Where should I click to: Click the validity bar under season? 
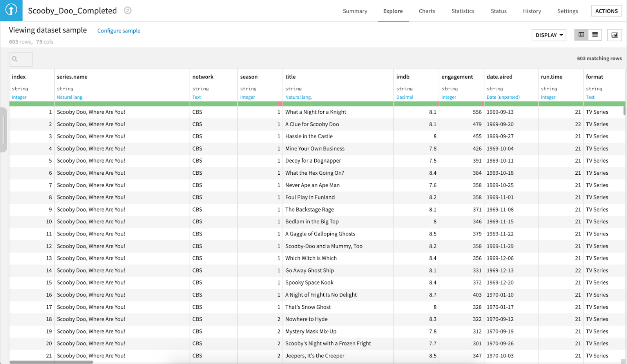(x=260, y=104)
